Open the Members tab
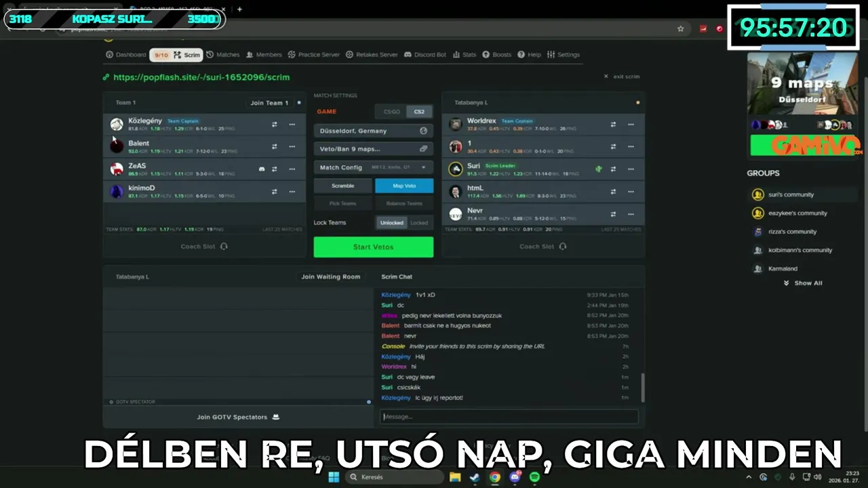The width and height of the screenshot is (868, 488). pyautogui.click(x=264, y=55)
